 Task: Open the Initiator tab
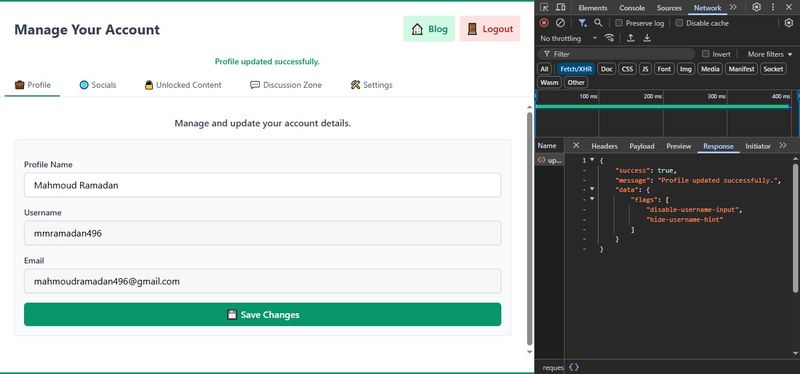tap(758, 146)
